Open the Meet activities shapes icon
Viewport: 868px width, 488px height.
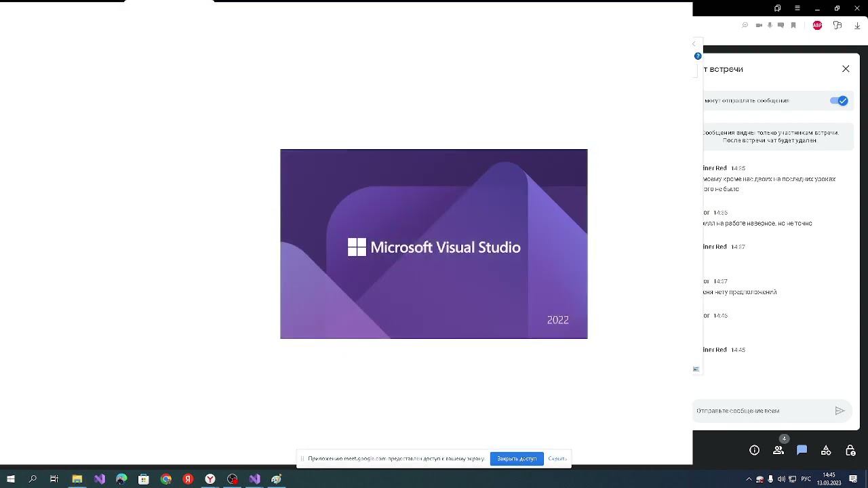(826, 450)
